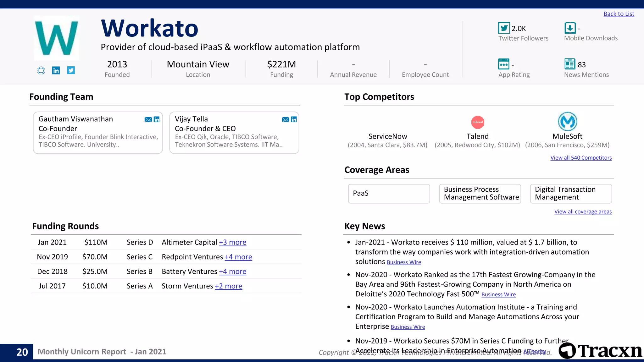
Task: Click the $110M funding amount
Action: (96, 242)
